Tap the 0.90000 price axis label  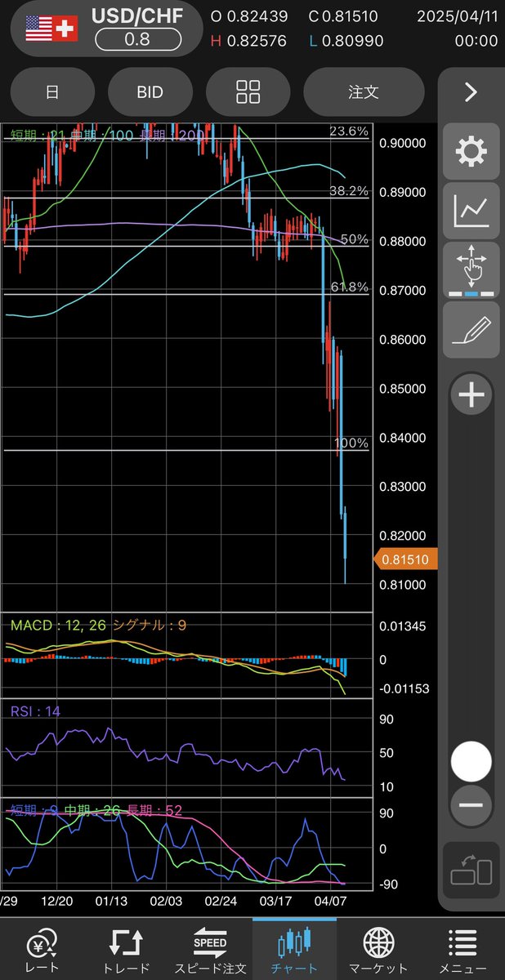pyautogui.click(x=403, y=143)
